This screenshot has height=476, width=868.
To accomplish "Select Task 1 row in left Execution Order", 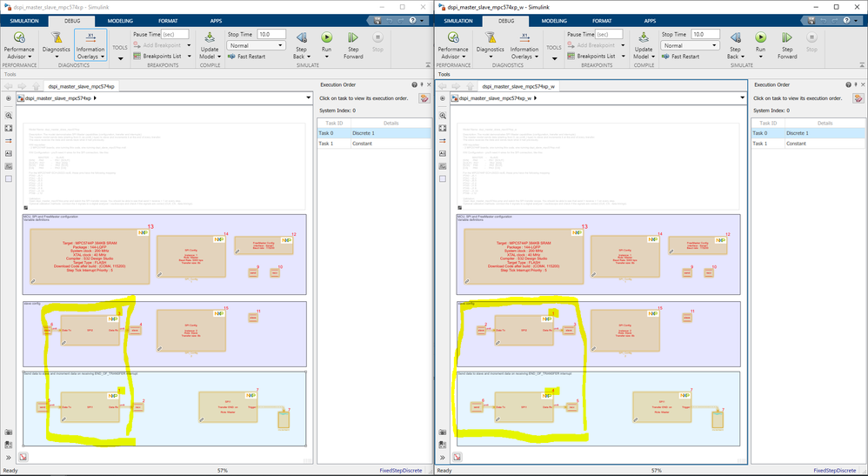I will (374, 144).
